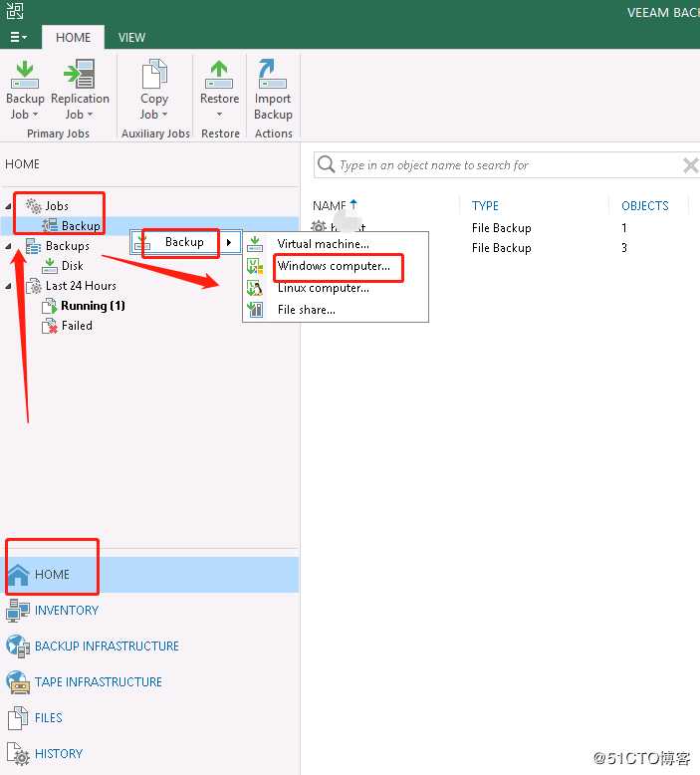Click the Tape Infrastructure icon
Screen dimensions: 700x775
(x=18, y=682)
